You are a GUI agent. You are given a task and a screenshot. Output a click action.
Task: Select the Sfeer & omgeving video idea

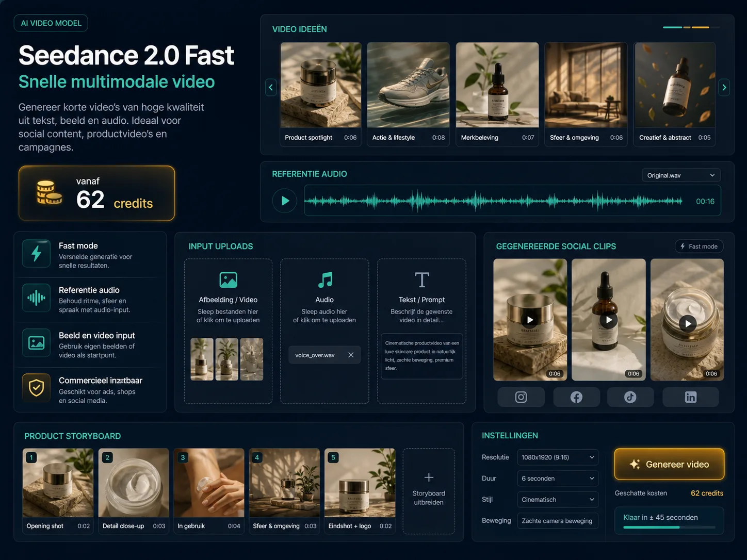pos(586,94)
